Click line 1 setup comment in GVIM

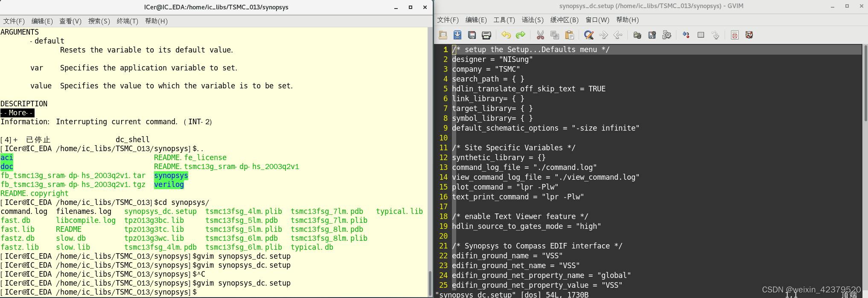[x=531, y=50]
